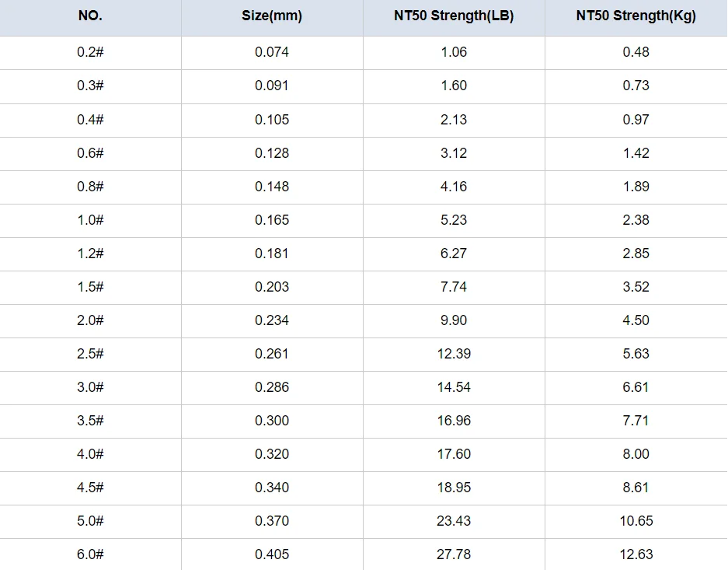
Task: Click the 6.27 LB strength value
Action: (454, 254)
